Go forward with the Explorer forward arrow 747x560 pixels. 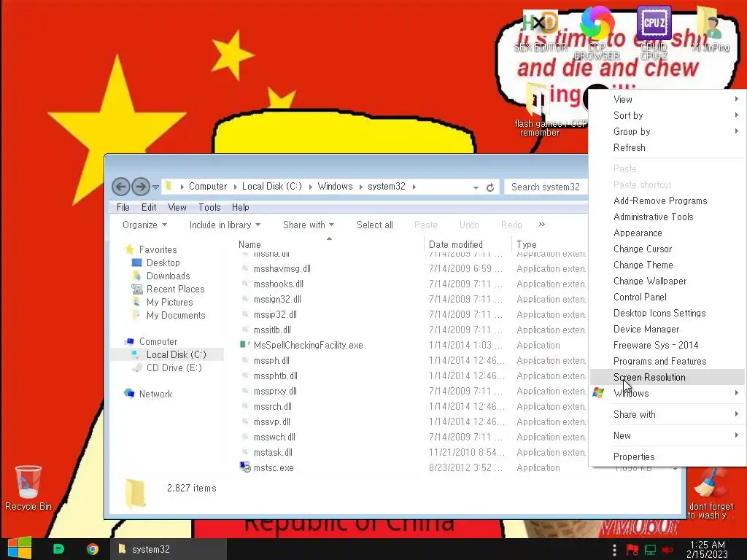point(141,187)
